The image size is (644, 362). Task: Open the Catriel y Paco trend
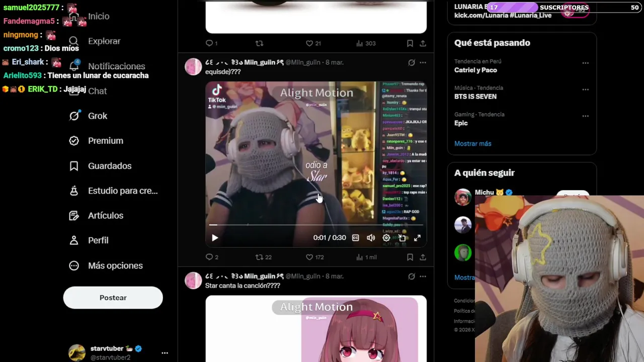coord(475,70)
